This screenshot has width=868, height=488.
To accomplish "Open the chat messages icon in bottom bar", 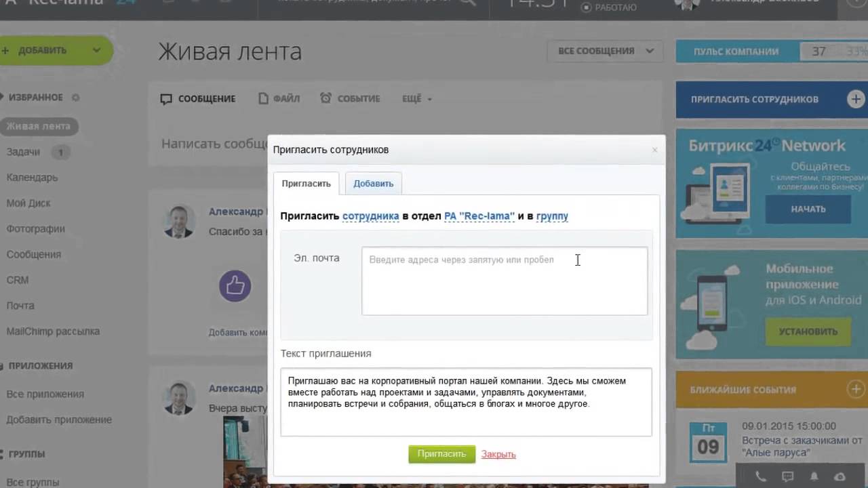I will [x=787, y=476].
